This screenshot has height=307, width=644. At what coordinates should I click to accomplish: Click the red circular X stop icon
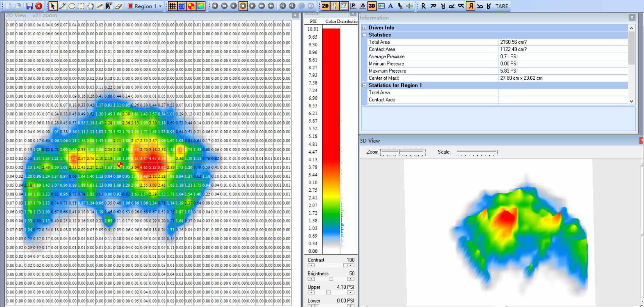[x=39, y=6]
